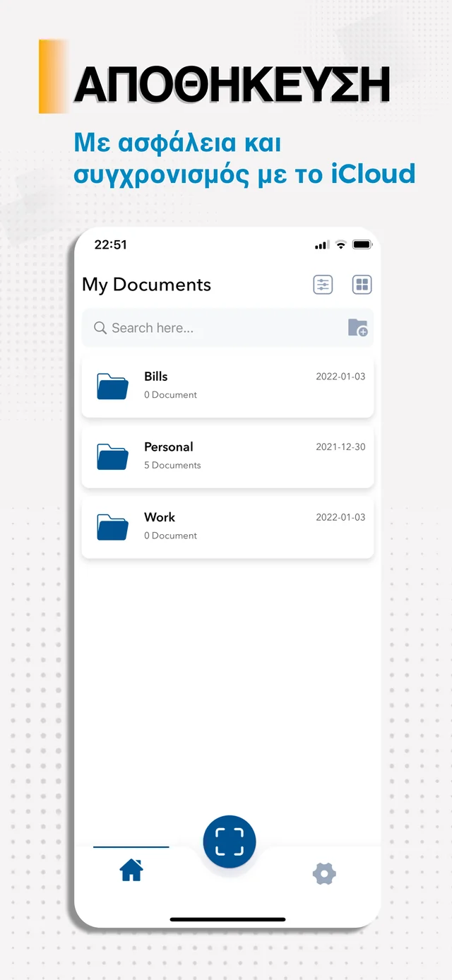Click the My Documents heading
Screen dimensions: 452x980
point(146,285)
